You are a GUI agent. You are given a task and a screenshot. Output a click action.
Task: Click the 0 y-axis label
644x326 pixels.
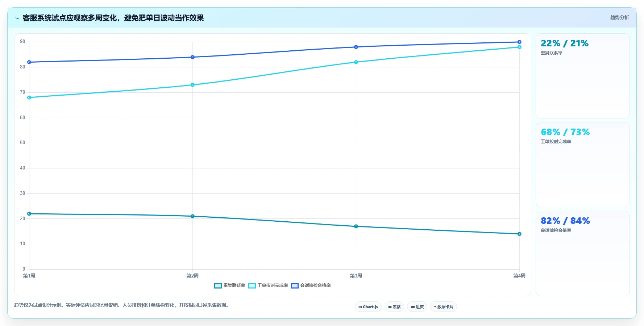[x=24, y=269]
